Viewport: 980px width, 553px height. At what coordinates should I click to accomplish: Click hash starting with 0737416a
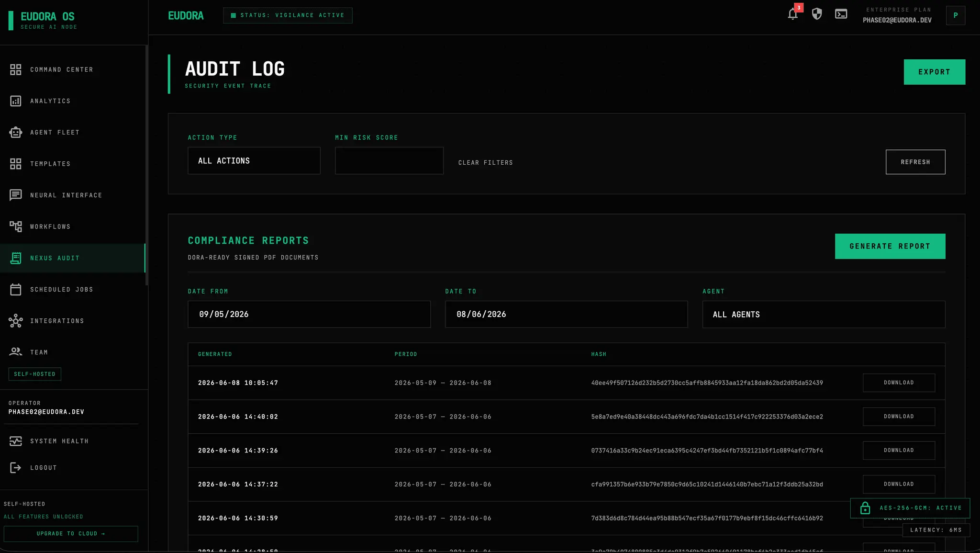(707, 451)
